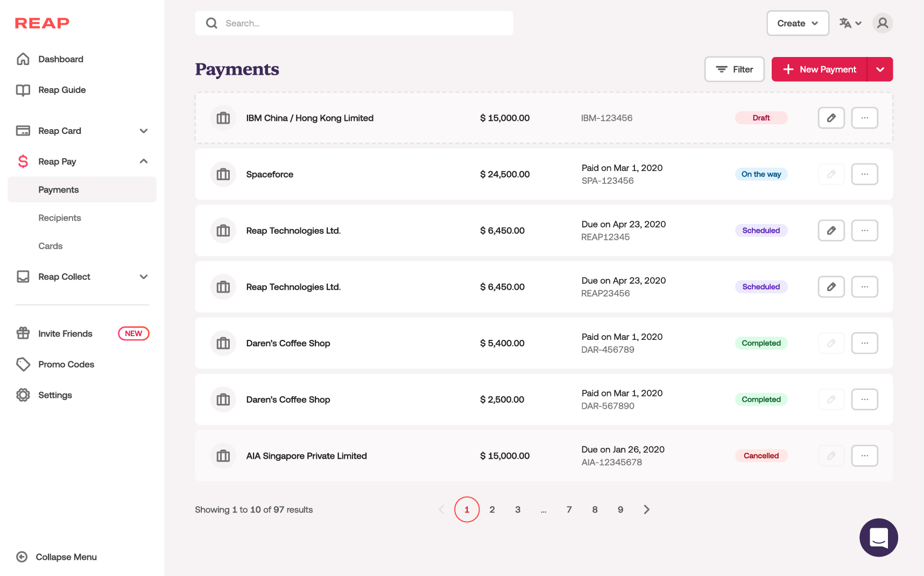Click reference DAR-567890
This screenshot has height=576, width=924.
[608, 406]
